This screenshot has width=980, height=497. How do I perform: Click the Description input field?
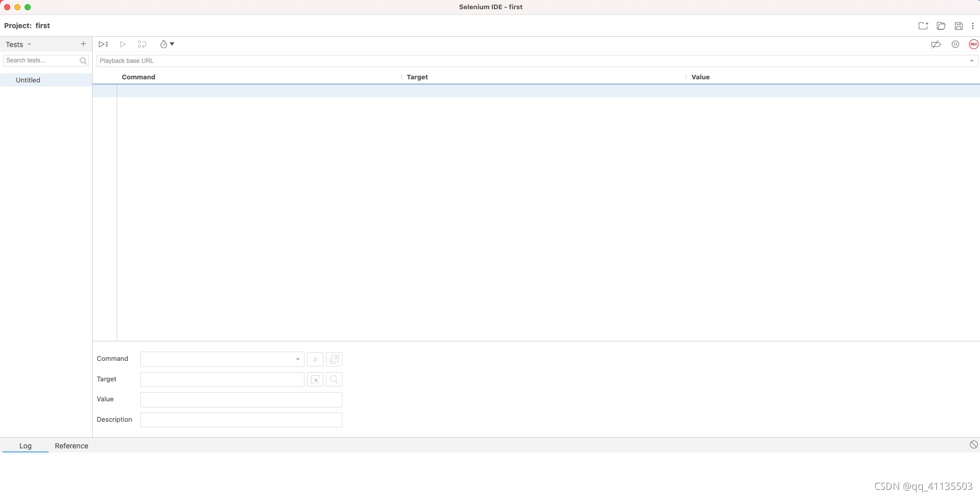point(241,420)
